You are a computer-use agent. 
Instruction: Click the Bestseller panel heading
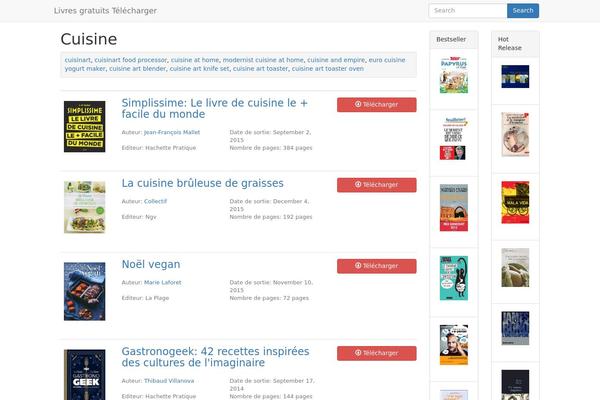tap(451, 39)
